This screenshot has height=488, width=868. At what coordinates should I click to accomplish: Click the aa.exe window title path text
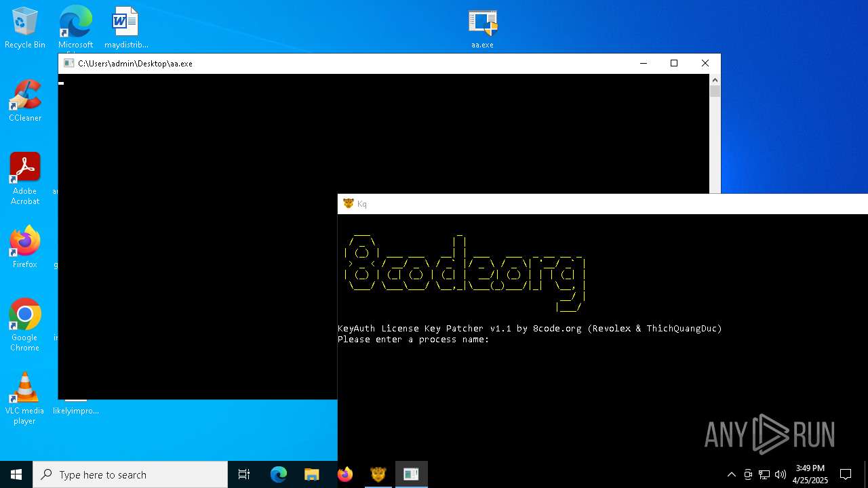pos(135,64)
